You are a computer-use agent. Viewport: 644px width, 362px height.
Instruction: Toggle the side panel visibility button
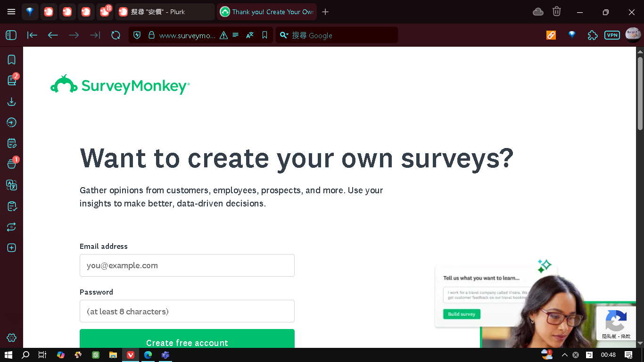[11, 35]
